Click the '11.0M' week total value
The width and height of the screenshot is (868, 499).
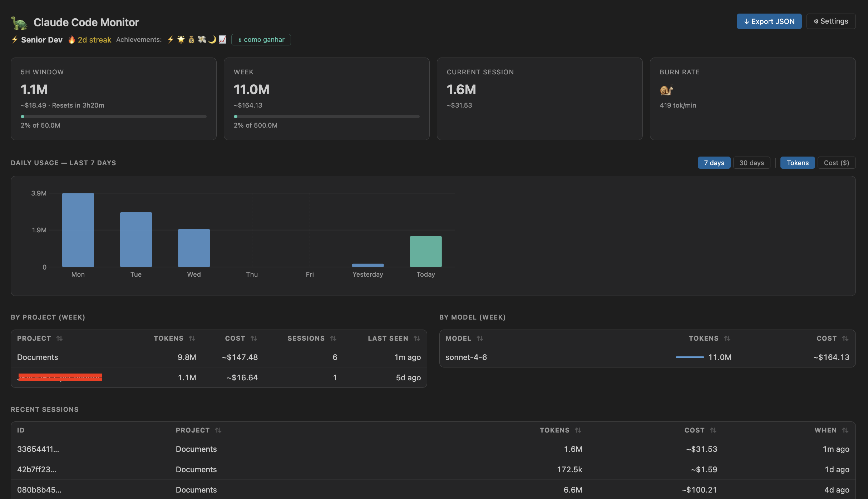pos(251,89)
